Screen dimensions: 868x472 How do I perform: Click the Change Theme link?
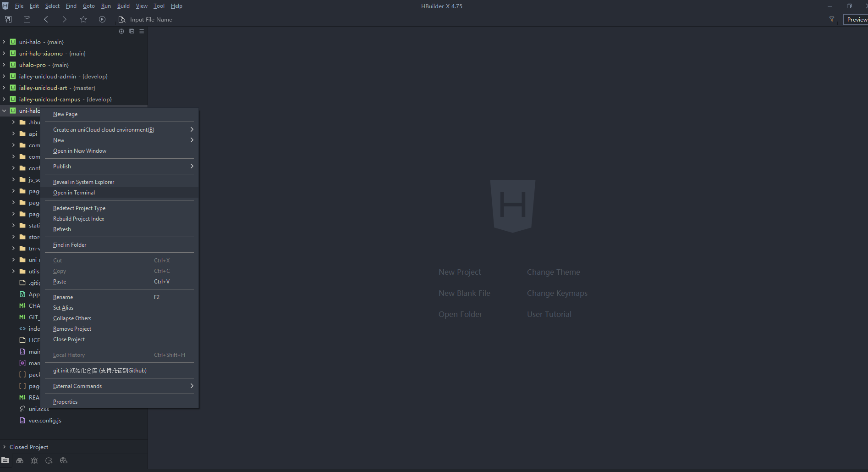[x=553, y=272]
